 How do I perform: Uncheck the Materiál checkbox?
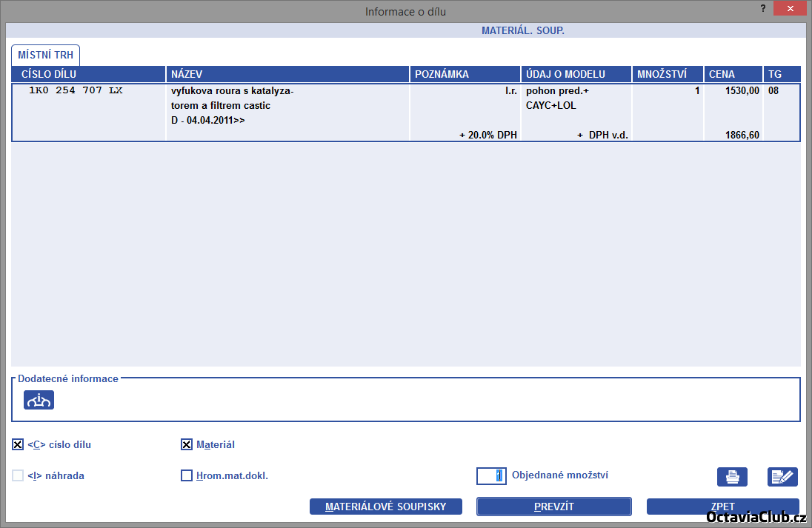click(187, 445)
